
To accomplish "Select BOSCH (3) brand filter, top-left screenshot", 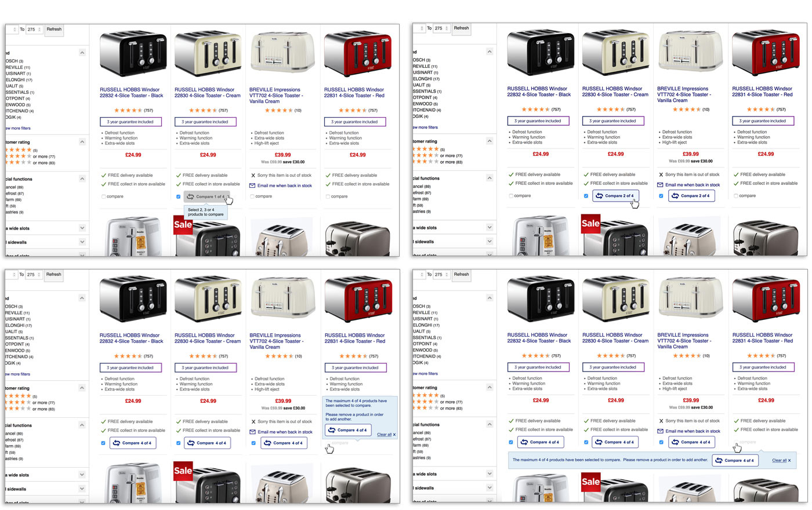I will coord(14,61).
